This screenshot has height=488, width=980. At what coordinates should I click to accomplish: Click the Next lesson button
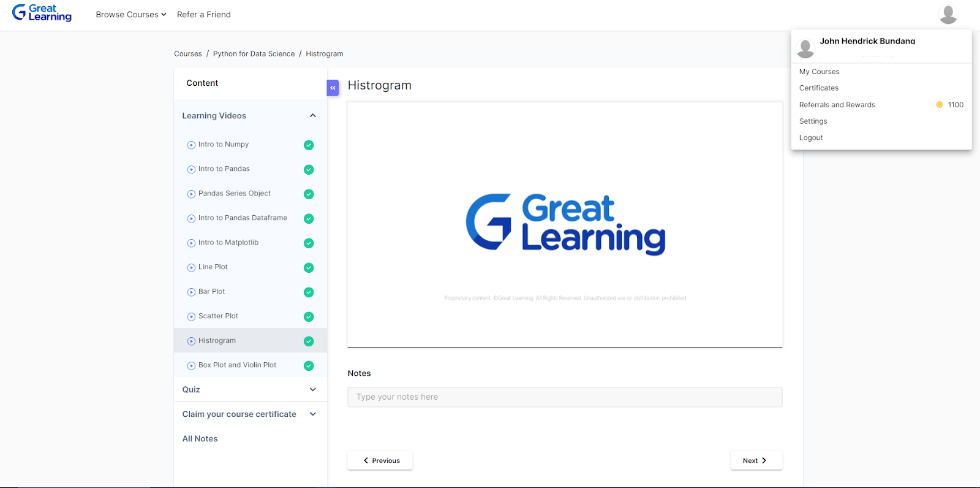pyautogui.click(x=756, y=460)
